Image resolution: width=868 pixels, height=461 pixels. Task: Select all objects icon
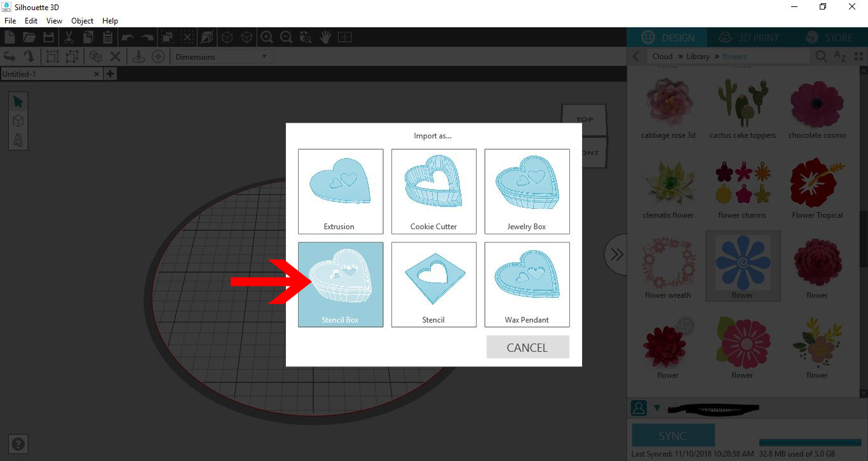click(167, 37)
